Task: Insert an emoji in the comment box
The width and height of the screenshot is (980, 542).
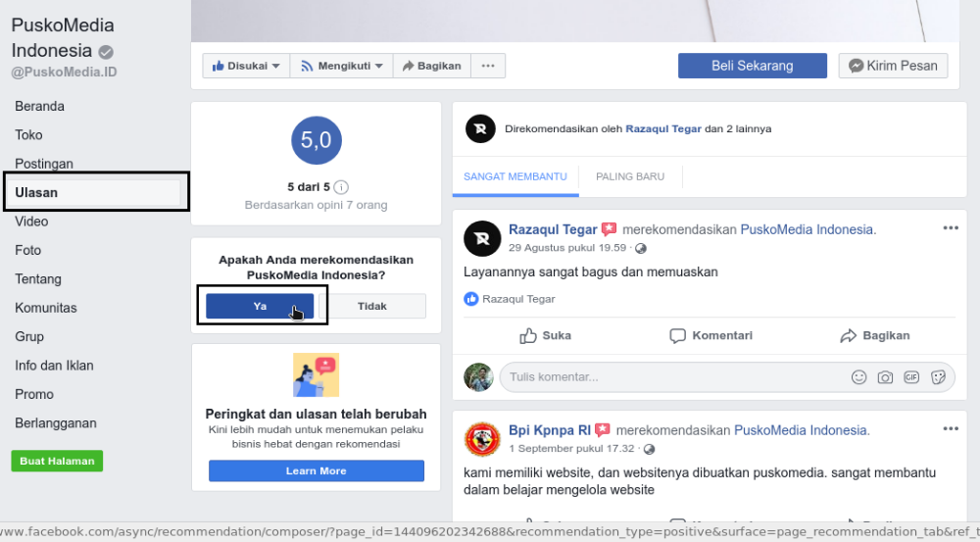Action: (858, 377)
